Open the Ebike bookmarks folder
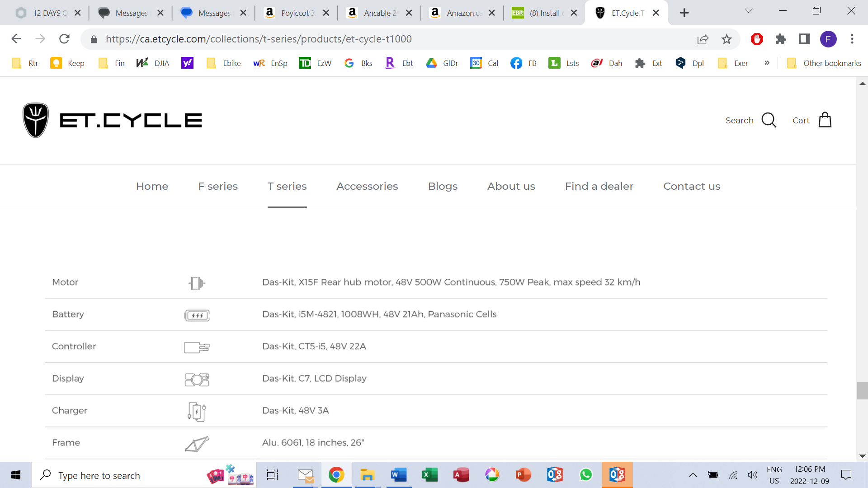The height and width of the screenshot is (488, 868). pos(224,63)
